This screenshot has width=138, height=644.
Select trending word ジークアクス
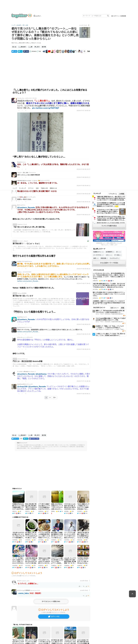coord(98,255)
